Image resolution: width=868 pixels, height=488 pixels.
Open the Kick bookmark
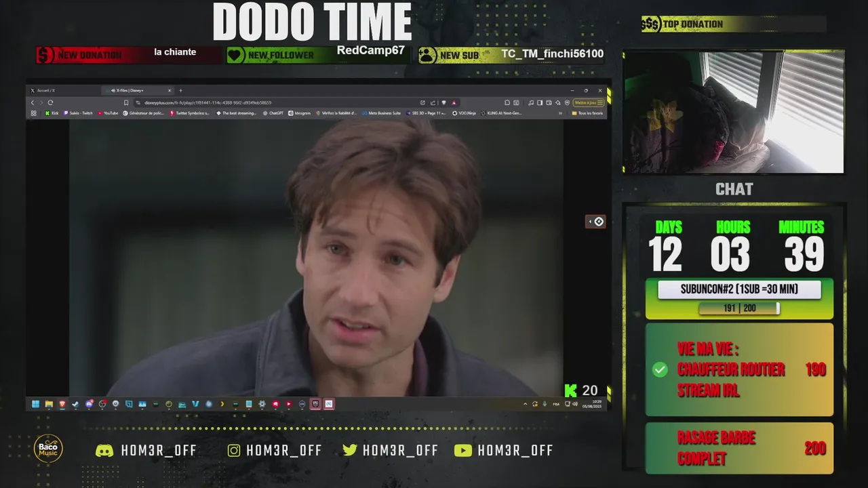(52, 113)
